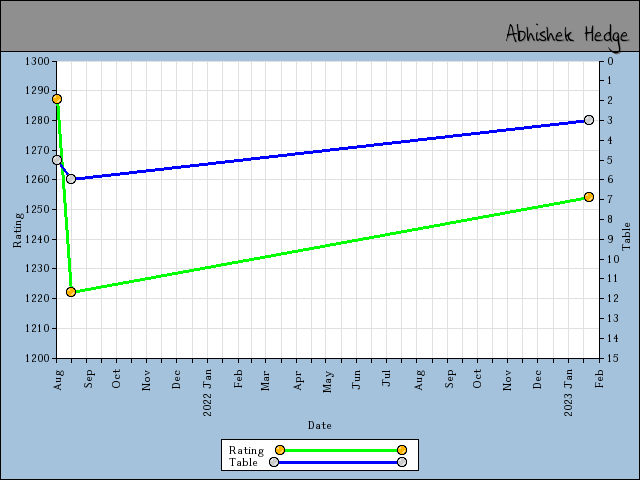Click the '0' table axis label
The image size is (640, 480).
(x=610, y=61)
